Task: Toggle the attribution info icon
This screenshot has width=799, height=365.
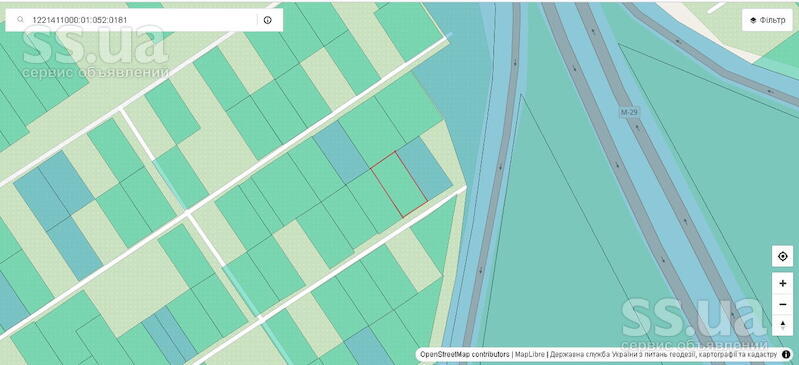Action: coord(786,354)
